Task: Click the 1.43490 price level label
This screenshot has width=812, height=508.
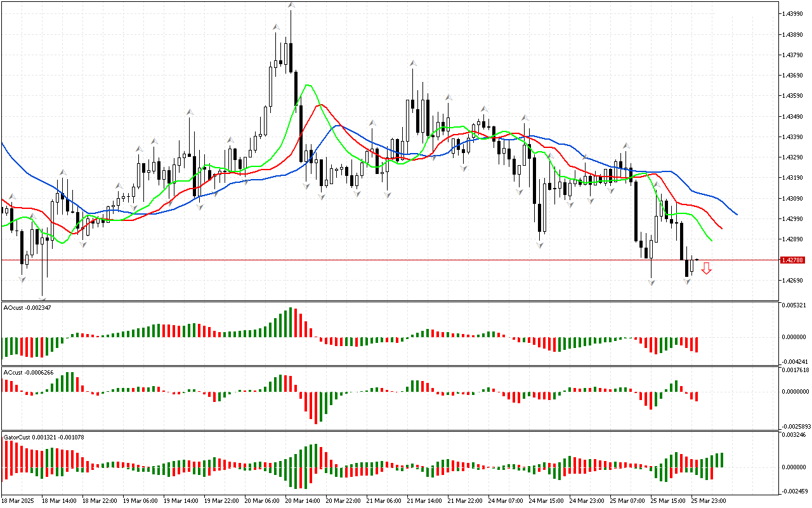Action: (x=793, y=117)
